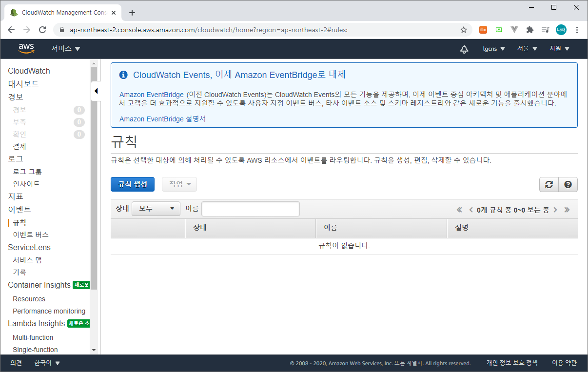
Task: Open 지표 in the sidebar
Action: (x=16, y=196)
